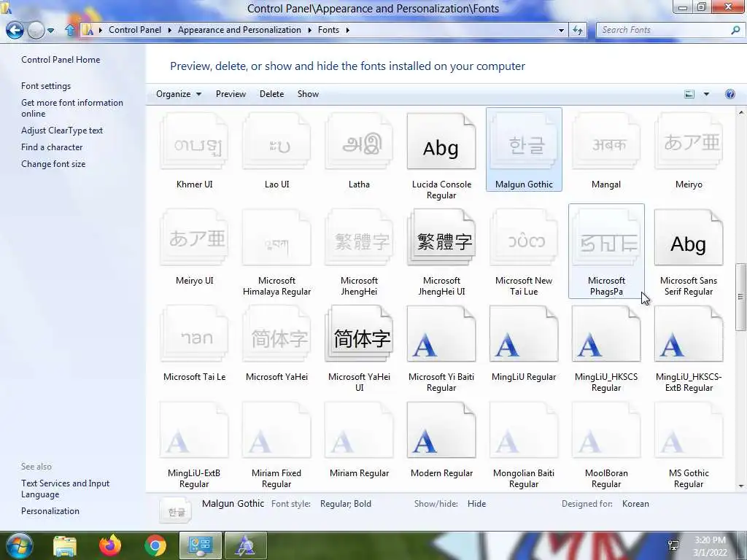
Task: Open the help question mark icon
Action: 729,94
